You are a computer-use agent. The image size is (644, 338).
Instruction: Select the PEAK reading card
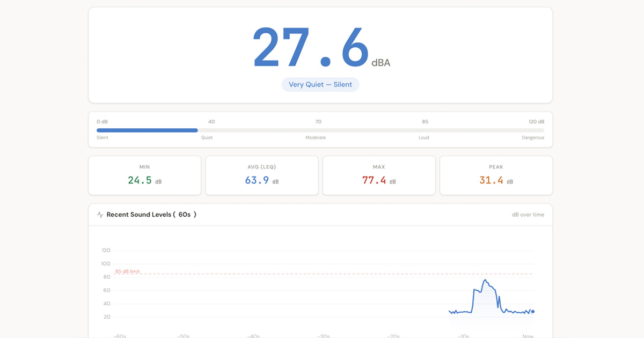point(495,175)
